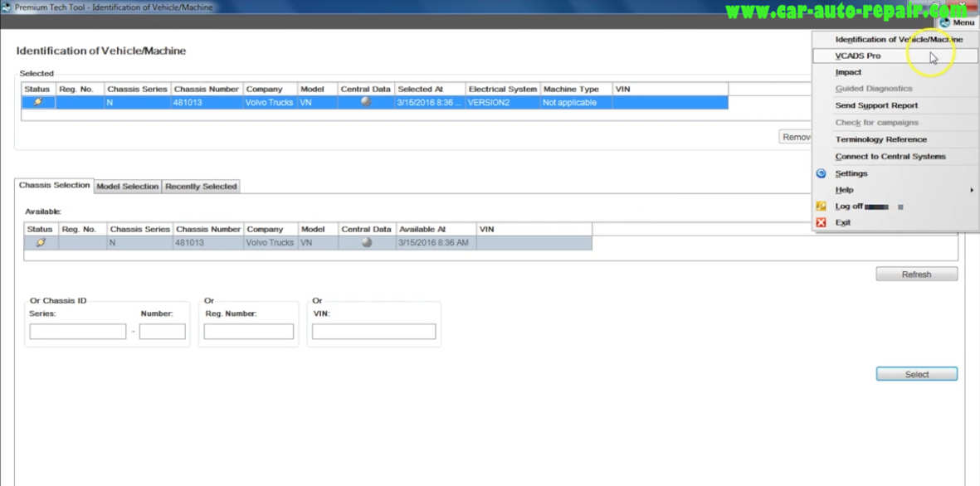Switch to Chassis Selection tab
Image resolution: width=980 pixels, height=486 pixels.
(x=55, y=186)
